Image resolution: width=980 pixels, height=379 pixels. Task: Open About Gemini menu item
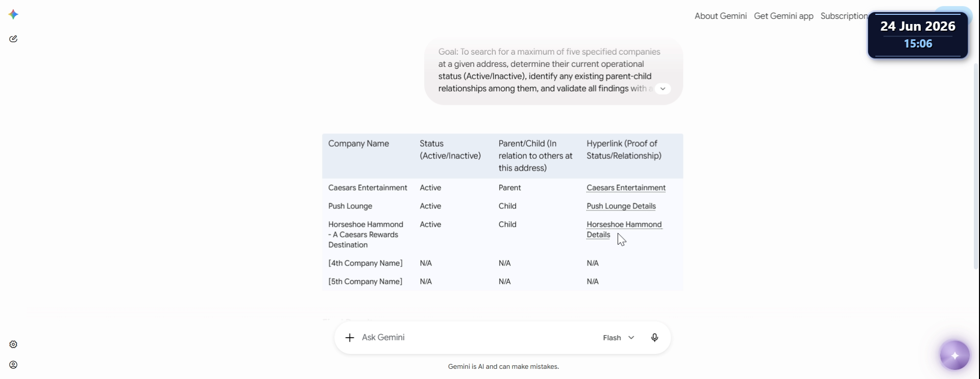click(x=720, y=16)
